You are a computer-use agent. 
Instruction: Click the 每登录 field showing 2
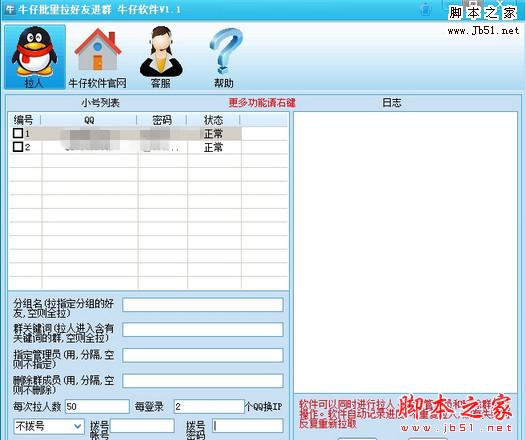tap(209, 406)
